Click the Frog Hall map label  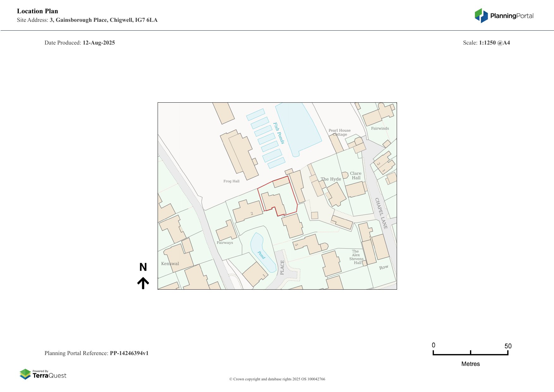coord(231,181)
